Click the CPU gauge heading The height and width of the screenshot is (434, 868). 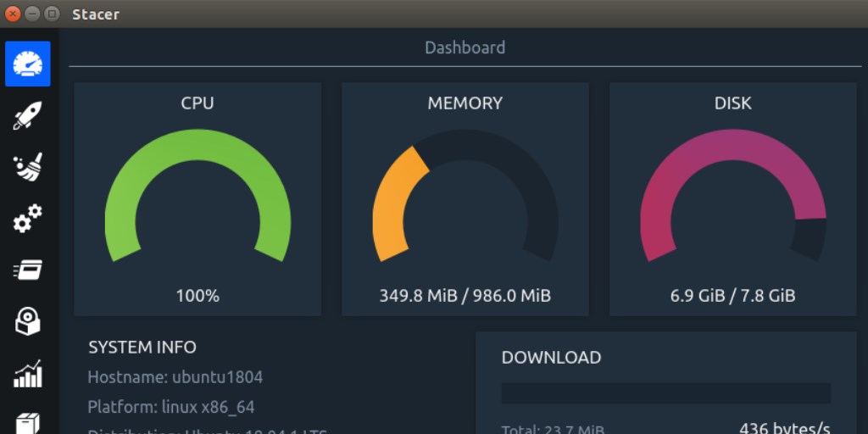pyautogui.click(x=198, y=103)
